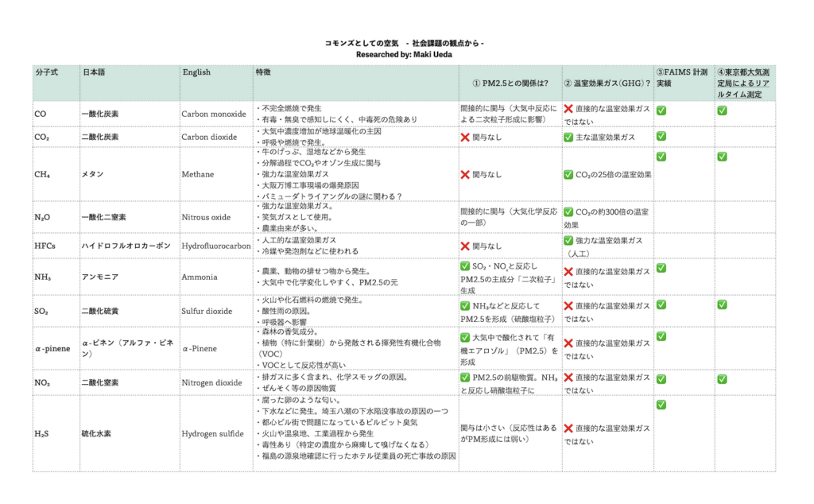Viewport: 814px width, 504px height.
Task: Click the red X in Methane row's PM2.5 column
Action: [465, 174]
